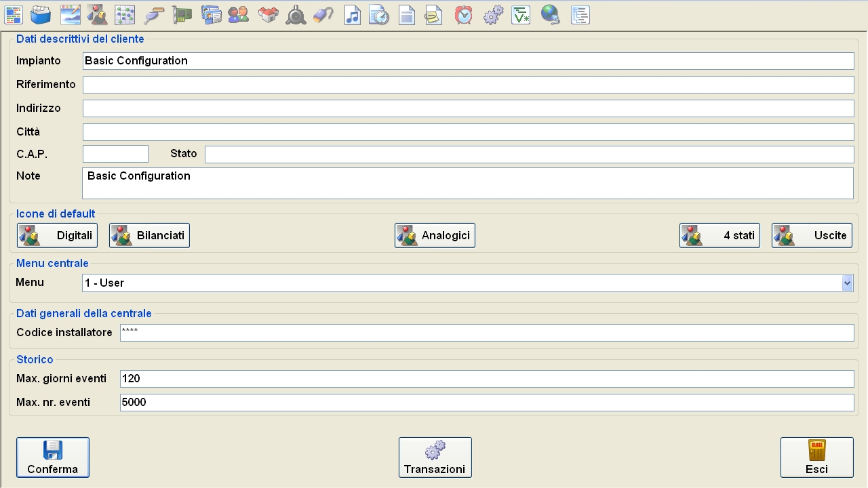This screenshot has width=868, height=488.
Task: Open the document with sticky note icon
Action: [x=434, y=14]
